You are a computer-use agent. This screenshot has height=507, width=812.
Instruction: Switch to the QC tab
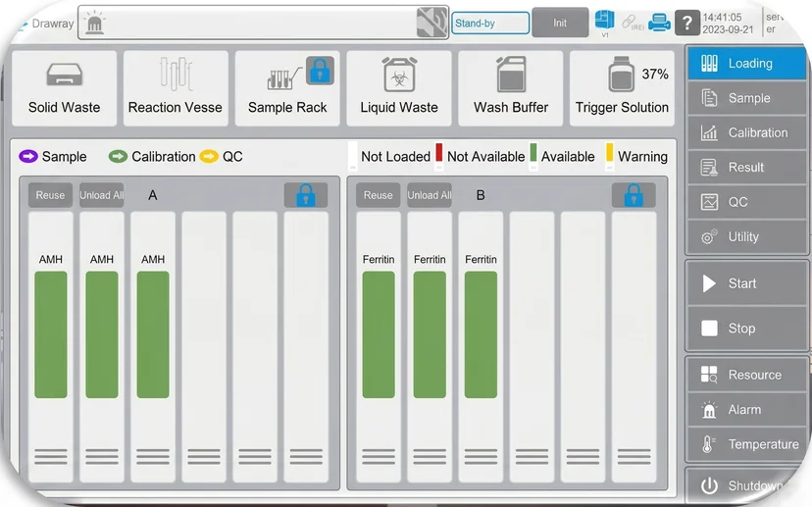pos(746,202)
